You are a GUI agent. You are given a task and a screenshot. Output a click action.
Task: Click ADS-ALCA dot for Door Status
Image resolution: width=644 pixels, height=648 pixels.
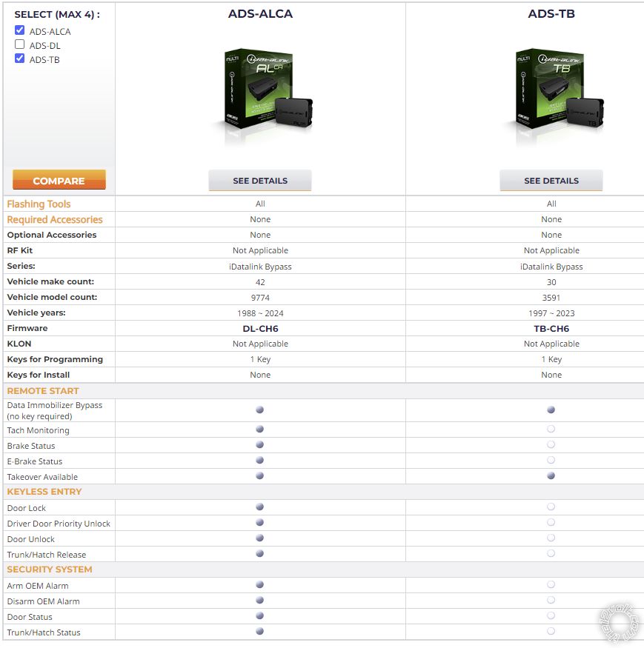click(x=260, y=615)
